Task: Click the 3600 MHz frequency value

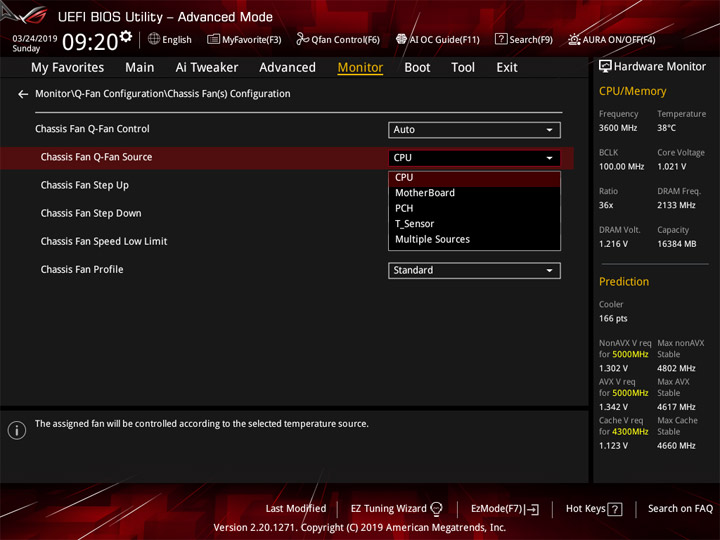Action: (x=618, y=128)
